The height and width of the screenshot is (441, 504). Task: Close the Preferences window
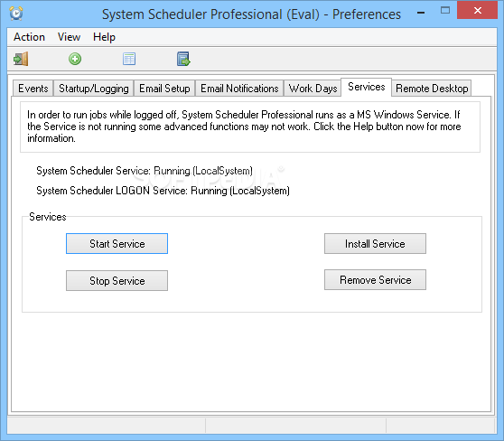click(477, 10)
